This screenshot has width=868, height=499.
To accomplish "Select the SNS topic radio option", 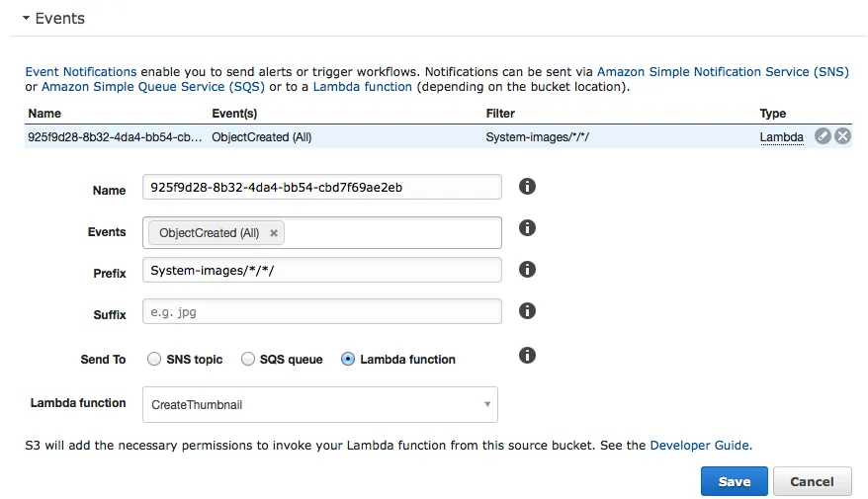I will coord(154,360).
